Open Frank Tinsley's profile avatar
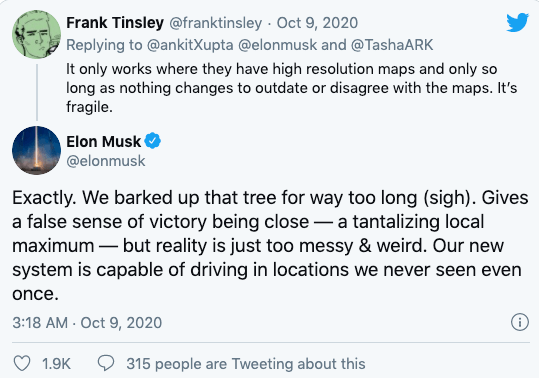Image resolution: width=539 pixels, height=378 pixels. (x=36, y=34)
